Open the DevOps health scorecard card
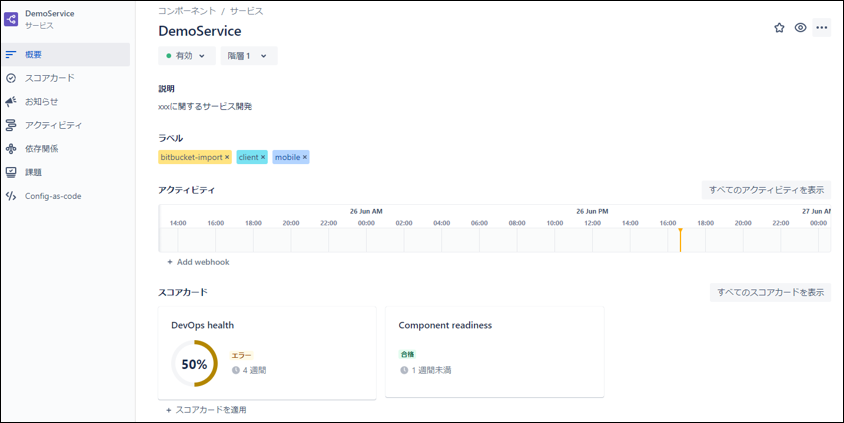 pyautogui.click(x=267, y=353)
